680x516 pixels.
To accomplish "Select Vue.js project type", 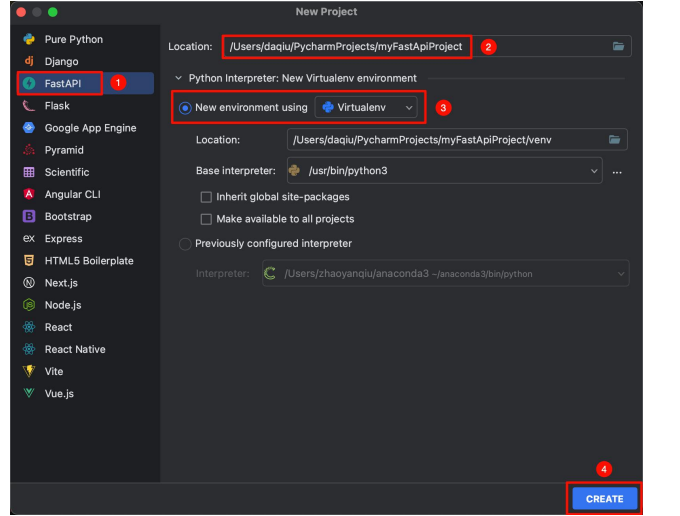I will coord(59,393).
